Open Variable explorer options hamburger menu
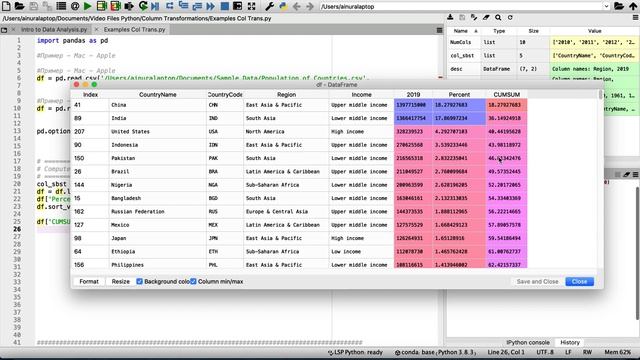The image size is (640, 360). tap(635, 18)
